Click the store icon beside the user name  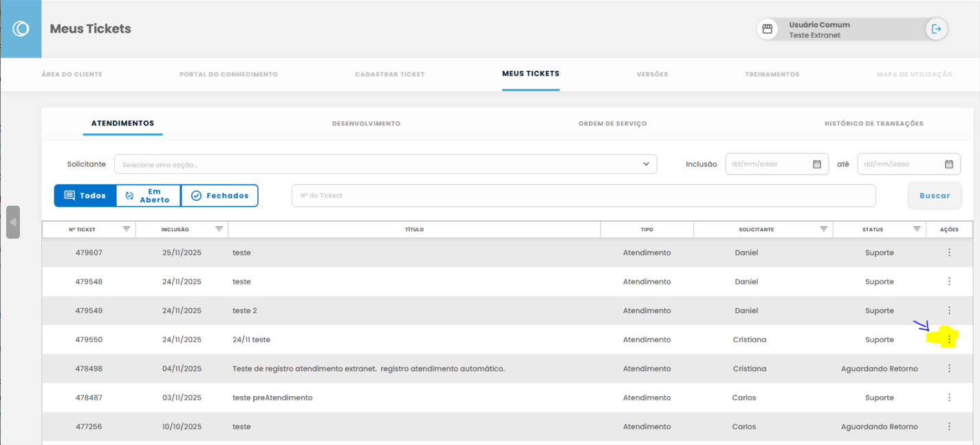767,29
